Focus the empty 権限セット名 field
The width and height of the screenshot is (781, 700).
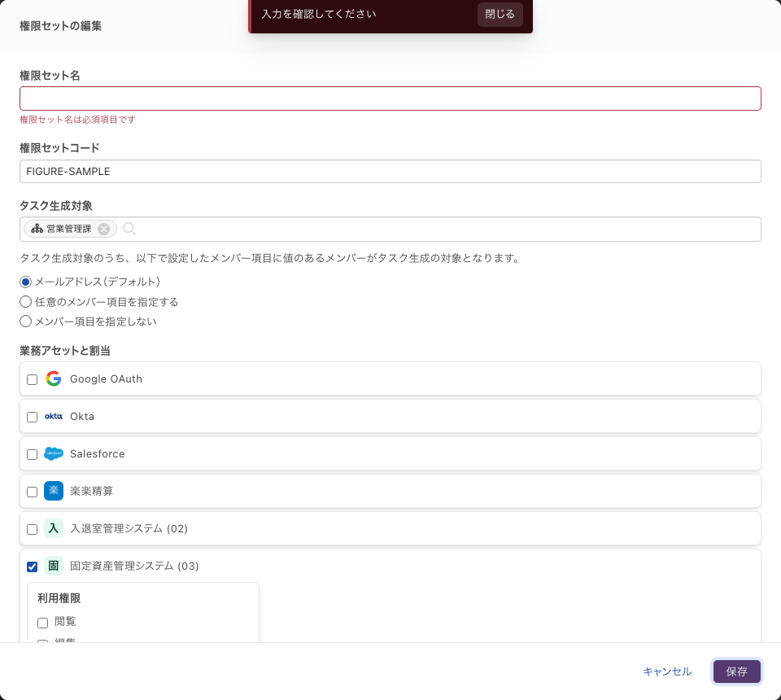(x=390, y=98)
